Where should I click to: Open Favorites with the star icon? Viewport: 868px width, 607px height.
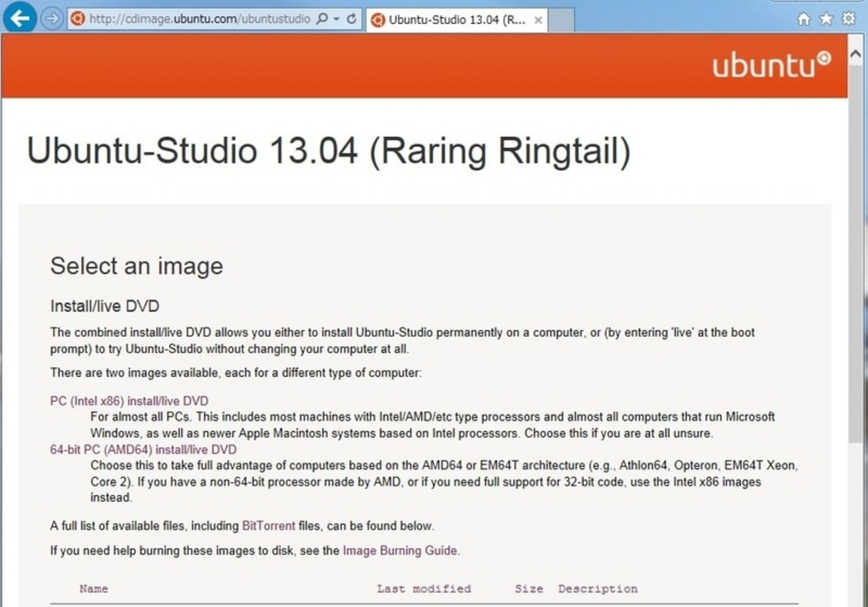point(826,19)
